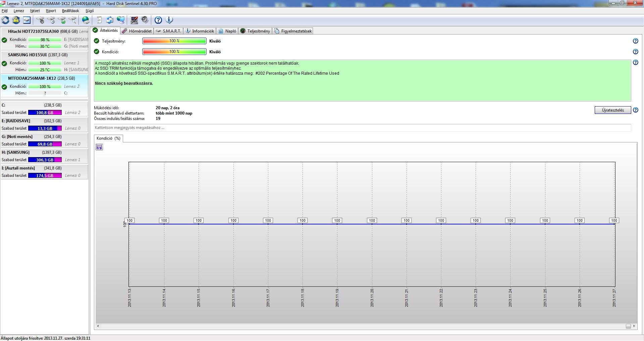Click the disk with clock test icon

(x=51, y=20)
